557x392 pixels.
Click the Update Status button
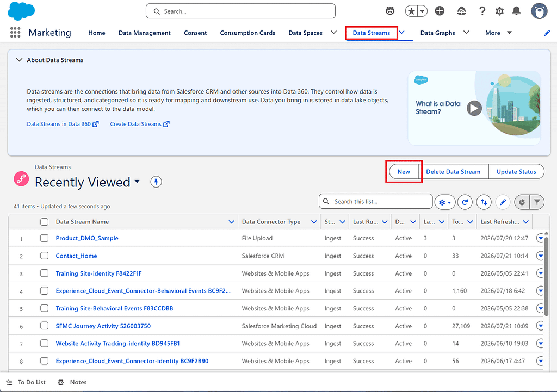516,171
